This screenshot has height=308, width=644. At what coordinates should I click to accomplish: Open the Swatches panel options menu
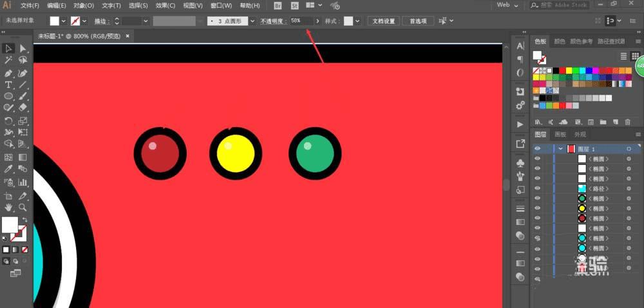coord(638,41)
